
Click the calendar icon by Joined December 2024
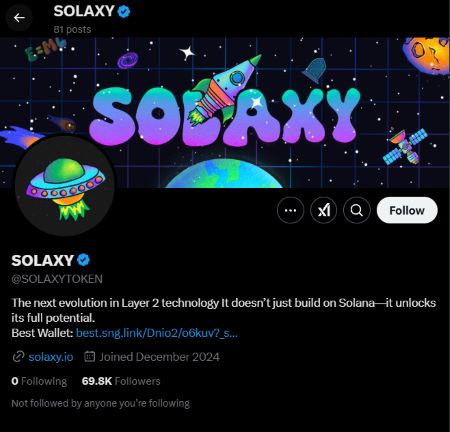89,357
